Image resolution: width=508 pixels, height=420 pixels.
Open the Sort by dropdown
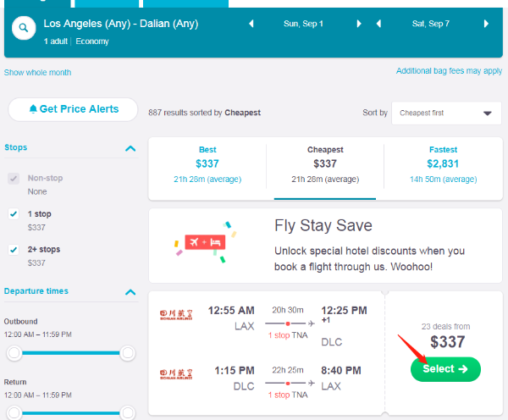click(445, 113)
